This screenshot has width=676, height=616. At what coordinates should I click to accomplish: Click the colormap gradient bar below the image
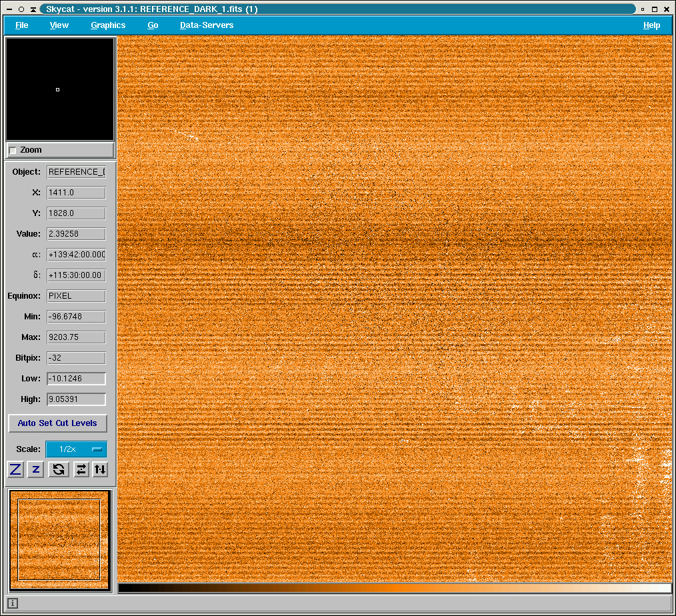point(395,588)
